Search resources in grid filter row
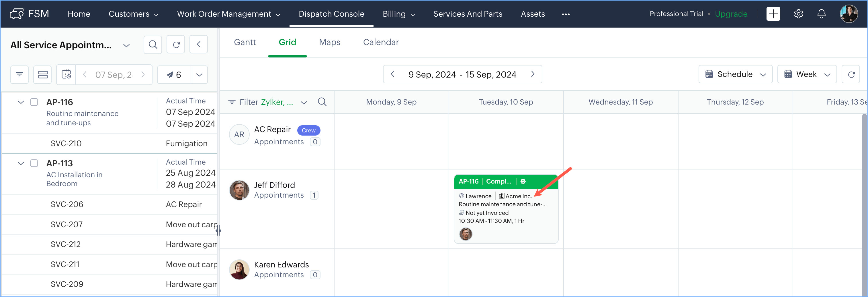 (x=322, y=102)
